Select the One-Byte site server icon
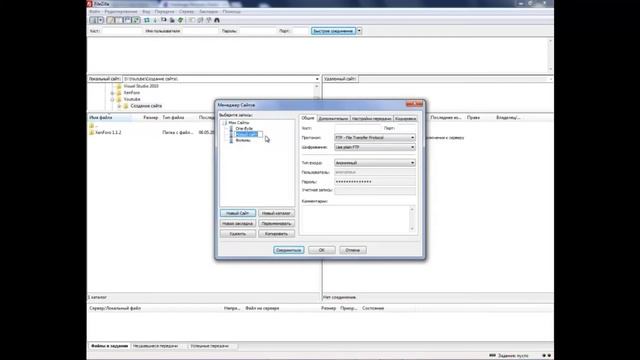The height and width of the screenshot is (360, 640). pos(231,129)
